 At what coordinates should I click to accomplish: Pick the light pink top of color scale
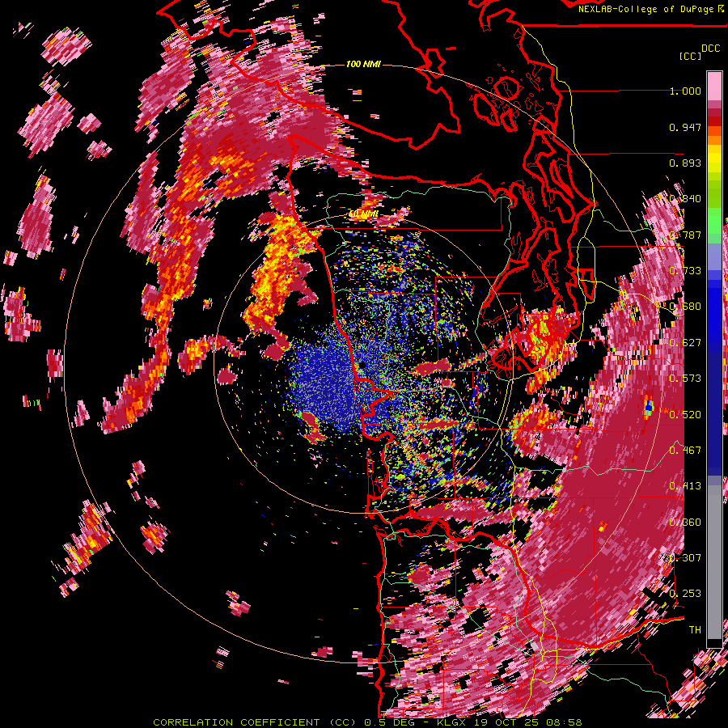[x=714, y=86]
